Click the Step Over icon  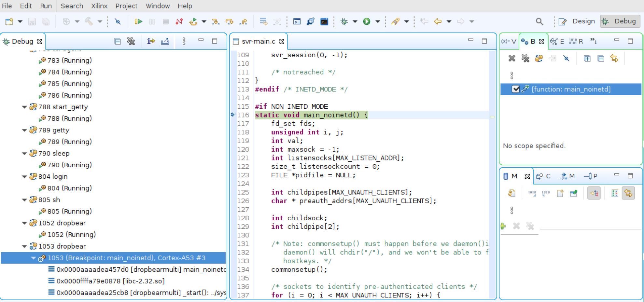(230, 21)
